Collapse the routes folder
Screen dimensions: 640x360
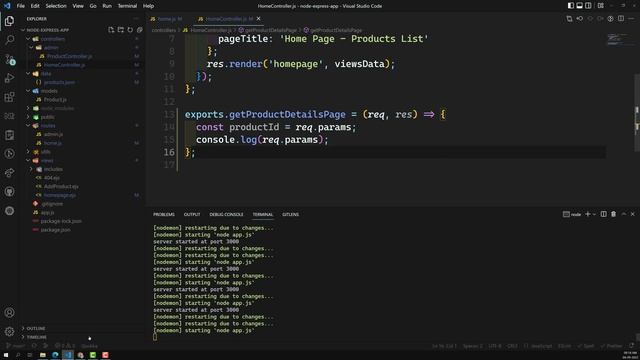[x=28, y=125]
